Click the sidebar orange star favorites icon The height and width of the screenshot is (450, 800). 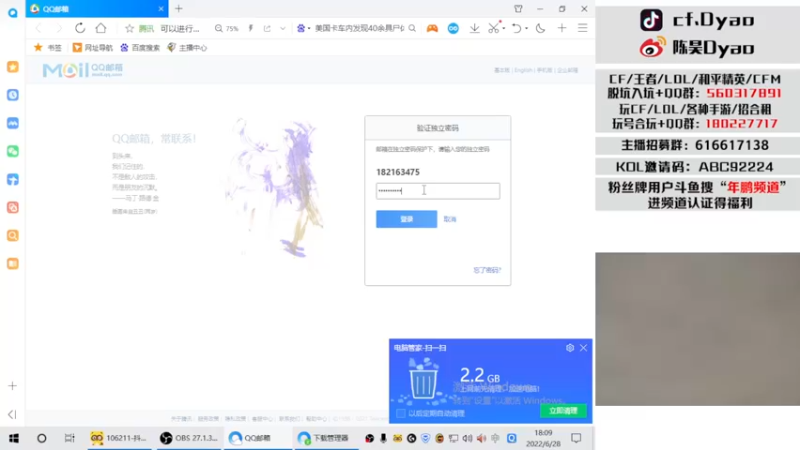pos(13,67)
